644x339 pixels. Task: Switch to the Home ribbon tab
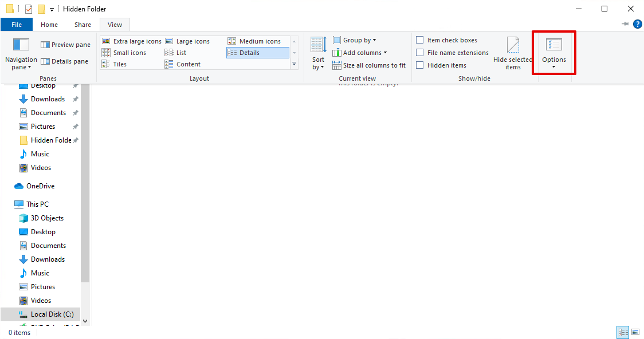(49, 25)
